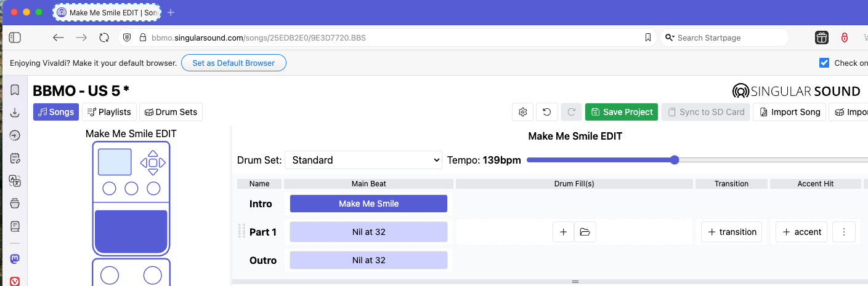Click the Tempo slider track

[x=696, y=160]
